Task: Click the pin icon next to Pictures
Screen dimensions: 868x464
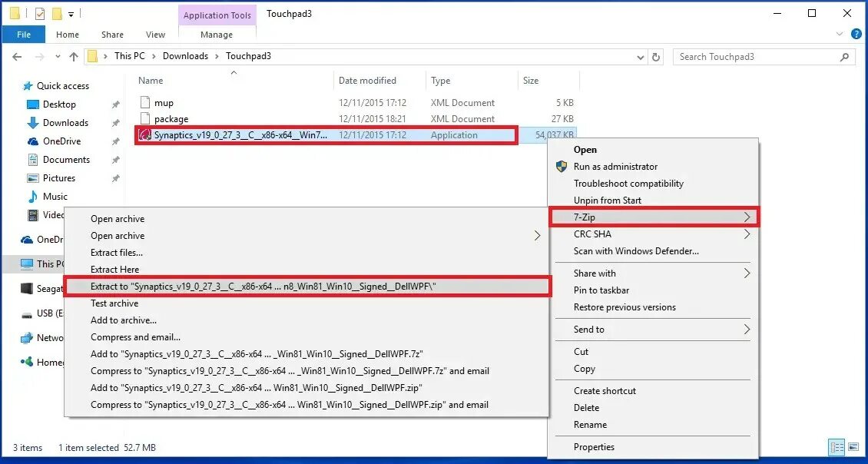Action: [x=116, y=178]
